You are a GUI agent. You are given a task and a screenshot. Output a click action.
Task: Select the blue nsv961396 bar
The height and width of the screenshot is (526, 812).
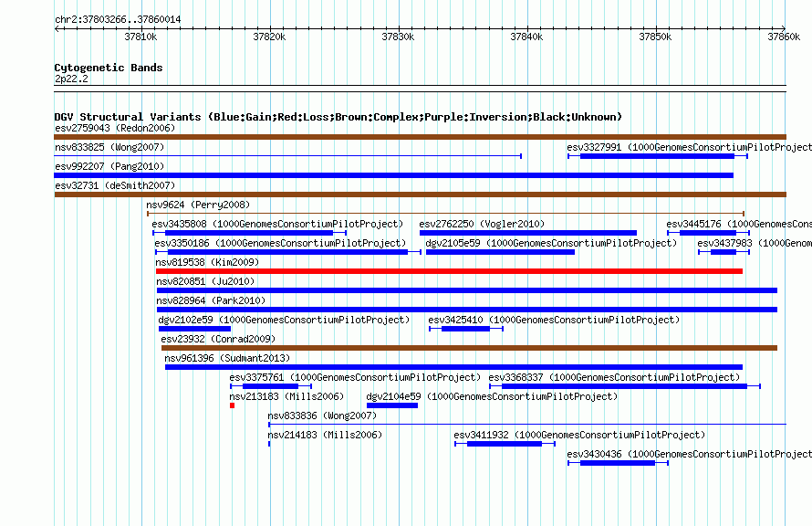pyautogui.click(x=453, y=367)
